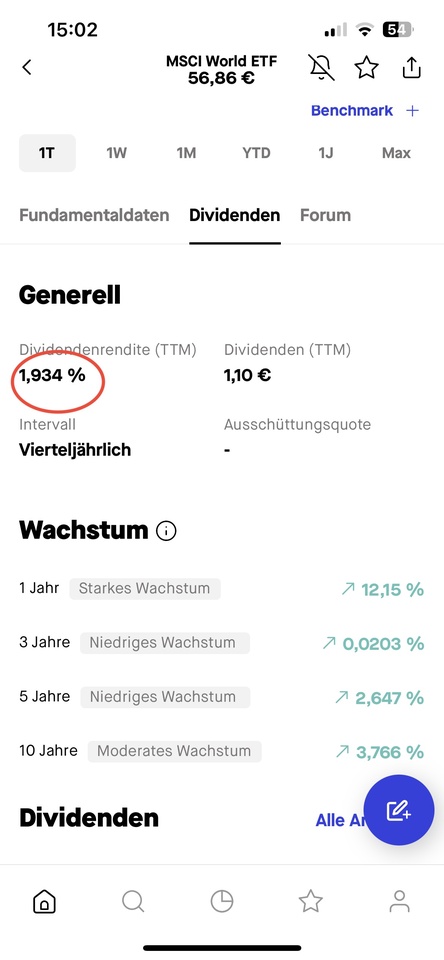The width and height of the screenshot is (444, 960).
Task: Open Search magnifier in bottom navigation
Action: tap(133, 901)
